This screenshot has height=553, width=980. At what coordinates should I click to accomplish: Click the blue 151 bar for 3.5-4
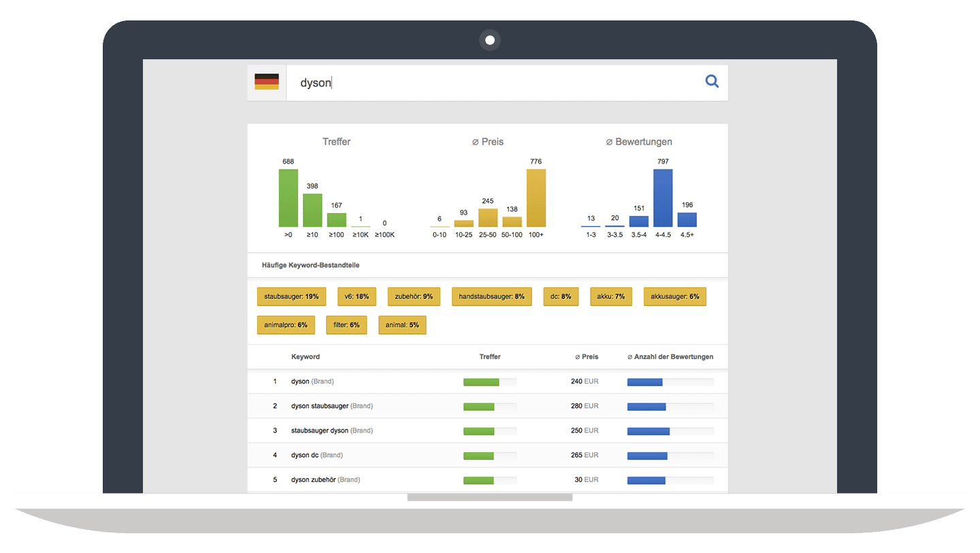pyautogui.click(x=639, y=221)
